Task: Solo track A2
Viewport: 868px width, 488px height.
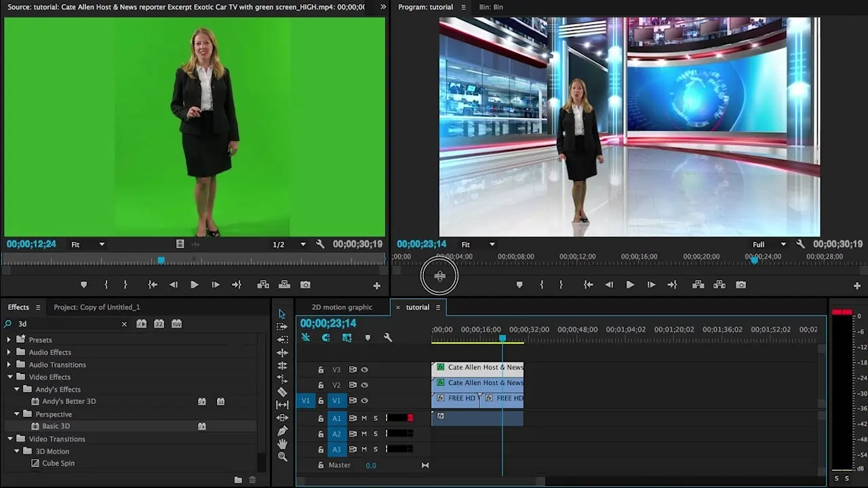Action: [x=375, y=434]
